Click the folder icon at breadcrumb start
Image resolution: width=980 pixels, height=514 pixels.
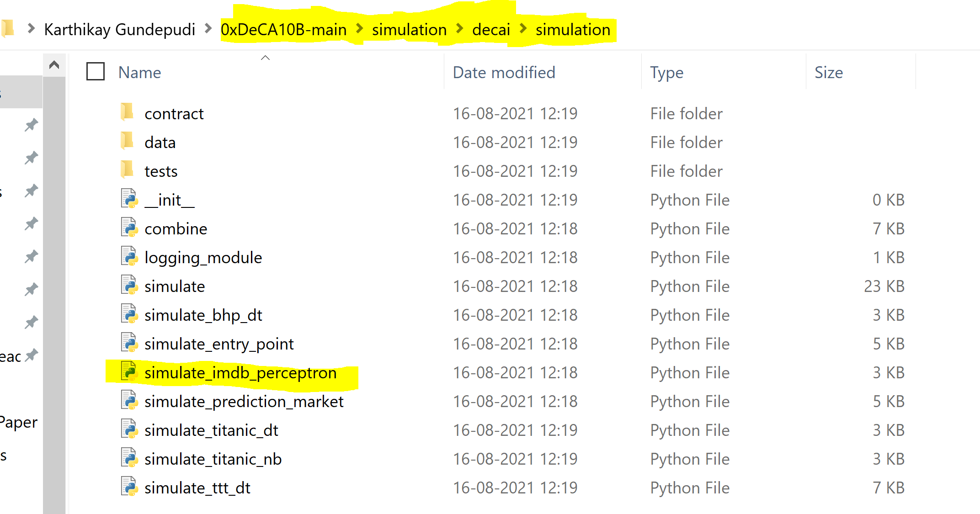(x=8, y=29)
